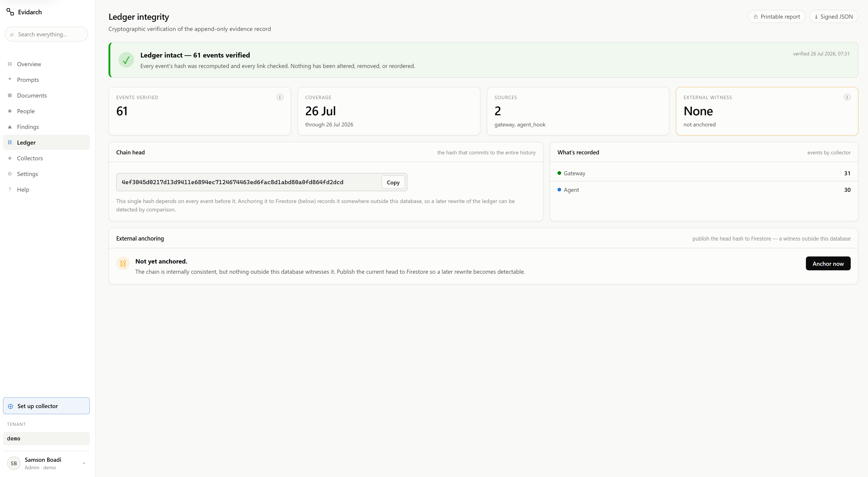868x477 pixels.
Task: Open Documents in the sidebar
Action: (46, 95)
